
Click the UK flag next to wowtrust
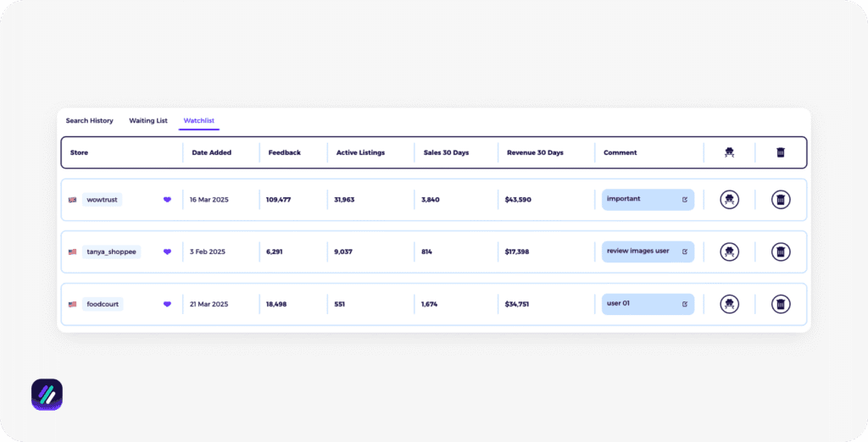click(x=73, y=200)
